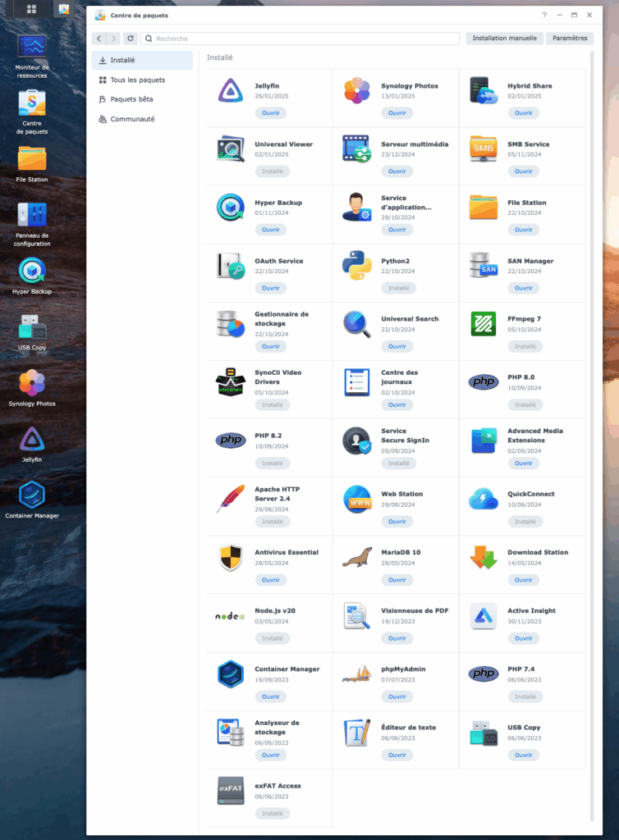The height and width of the screenshot is (840, 619).
Task: Click the Antivirus Essential shield icon
Action: (231, 557)
